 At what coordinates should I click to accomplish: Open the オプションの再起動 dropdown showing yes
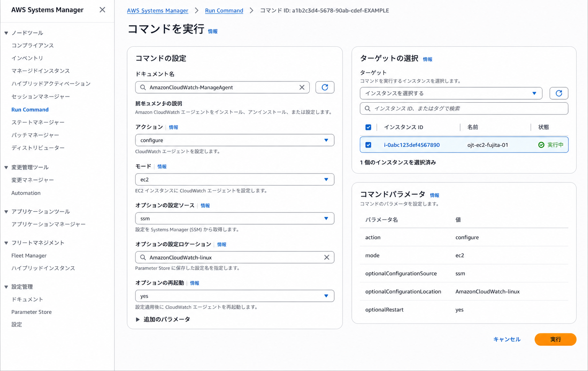click(235, 296)
